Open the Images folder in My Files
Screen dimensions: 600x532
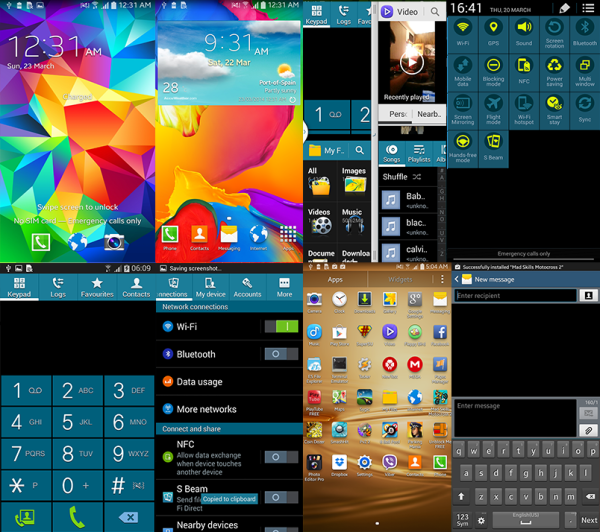coord(354,181)
